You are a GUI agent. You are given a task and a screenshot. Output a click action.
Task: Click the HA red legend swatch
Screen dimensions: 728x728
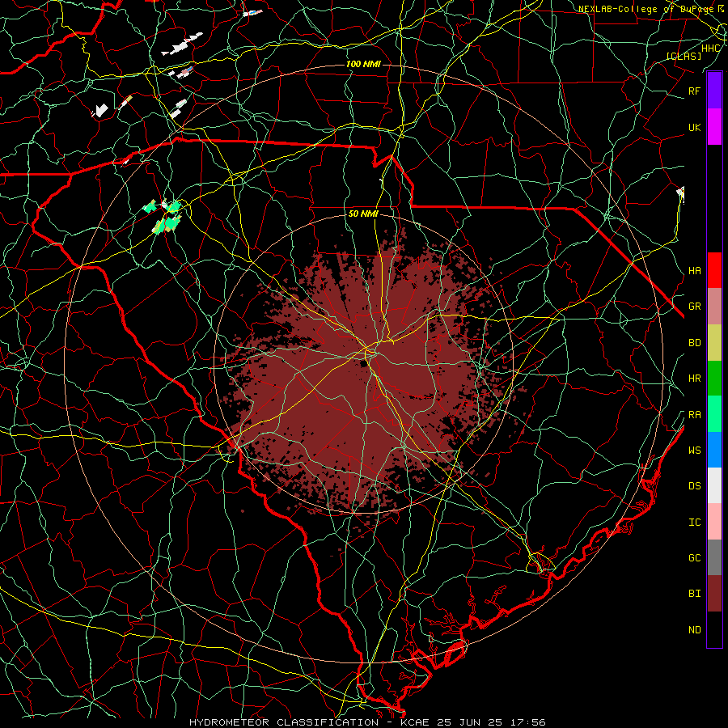click(x=714, y=270)
